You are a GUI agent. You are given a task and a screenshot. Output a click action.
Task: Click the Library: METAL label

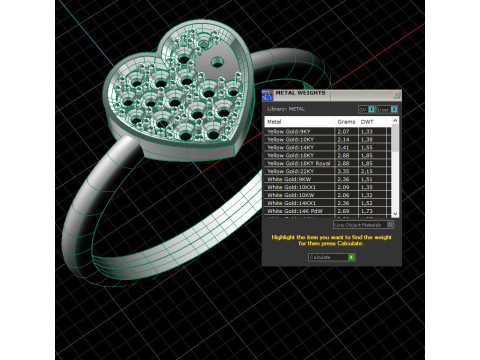click(286, 109)
